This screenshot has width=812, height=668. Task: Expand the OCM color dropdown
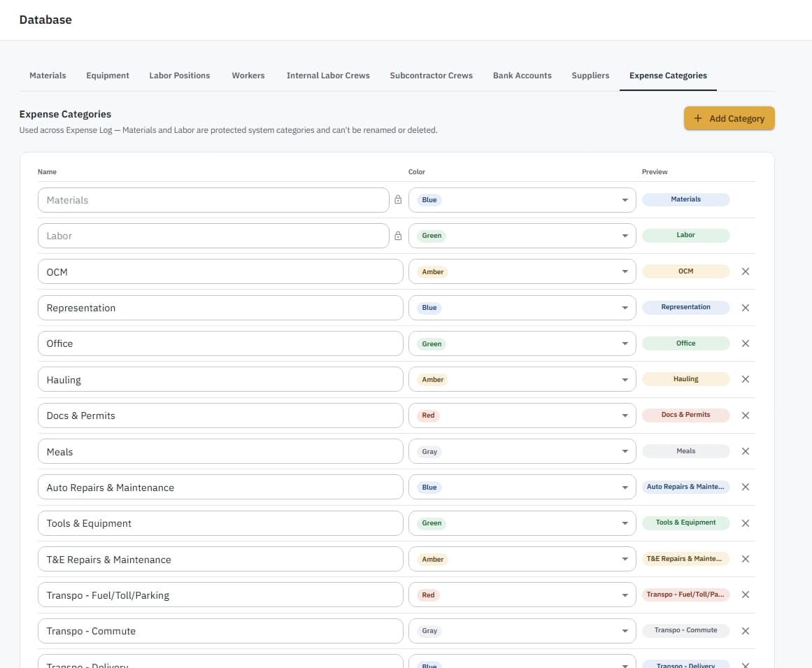point(522,271)
